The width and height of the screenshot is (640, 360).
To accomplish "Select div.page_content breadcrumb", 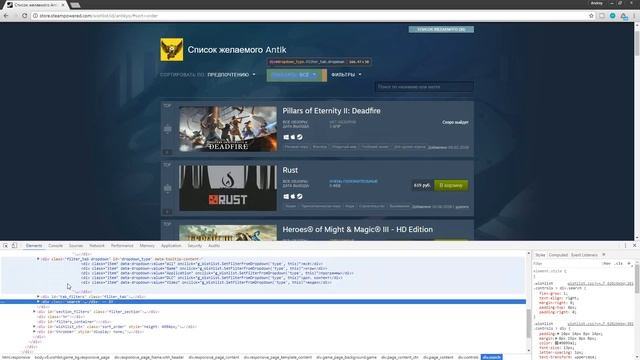I will click(x=438, y=357).
